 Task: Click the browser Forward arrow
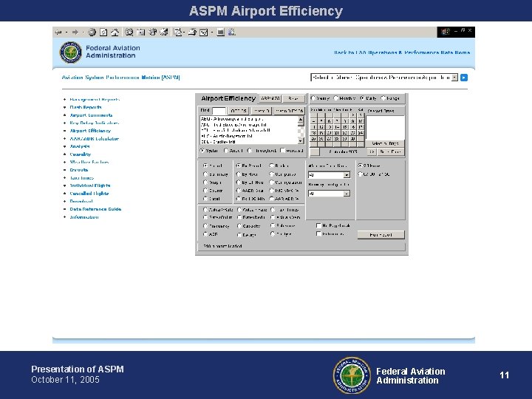[75, 33]
